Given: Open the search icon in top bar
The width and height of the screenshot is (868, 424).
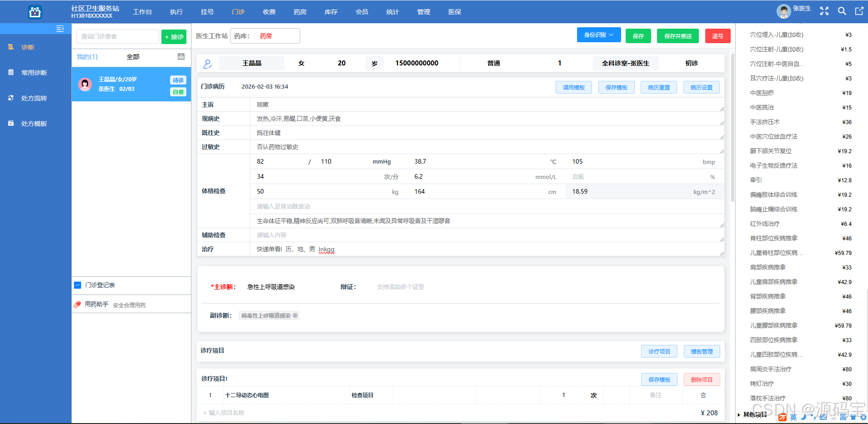Looking at the screenshot, I should 842,11.
